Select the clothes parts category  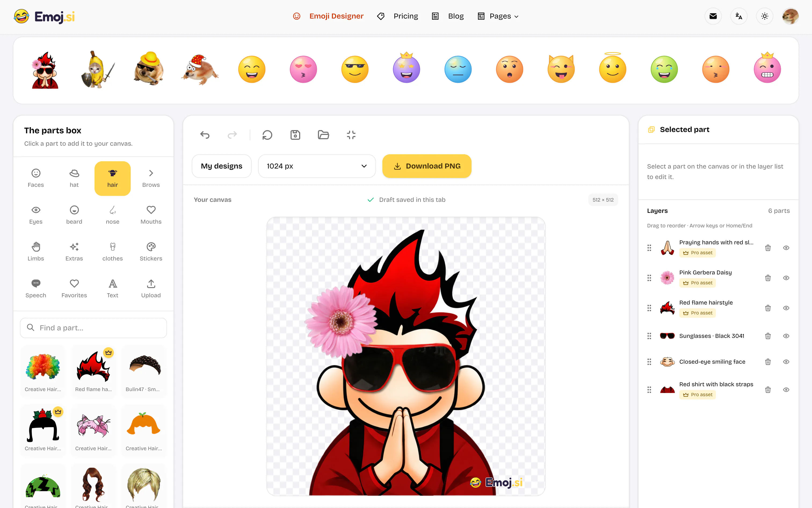113,252
